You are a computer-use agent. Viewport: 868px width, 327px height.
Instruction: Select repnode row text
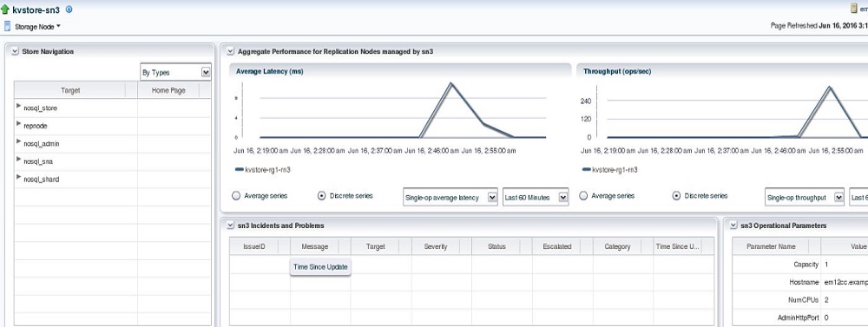(35, 126)
